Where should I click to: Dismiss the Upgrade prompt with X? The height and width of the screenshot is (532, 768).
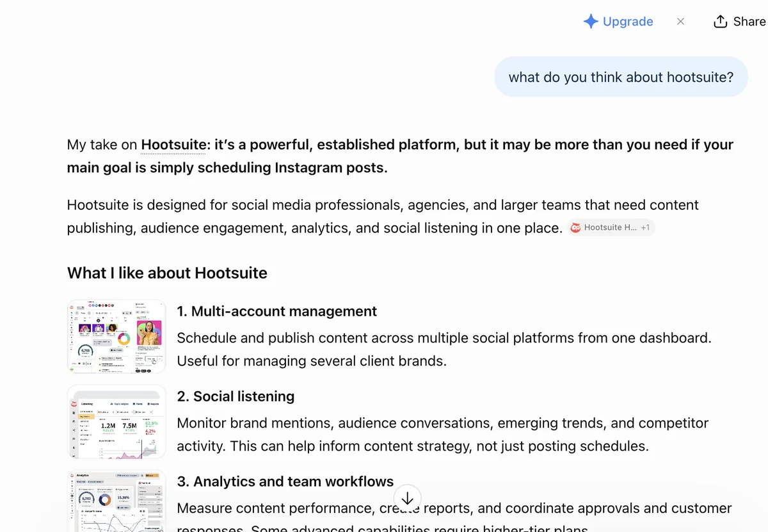pyautogui.click(x=680, y=21)
